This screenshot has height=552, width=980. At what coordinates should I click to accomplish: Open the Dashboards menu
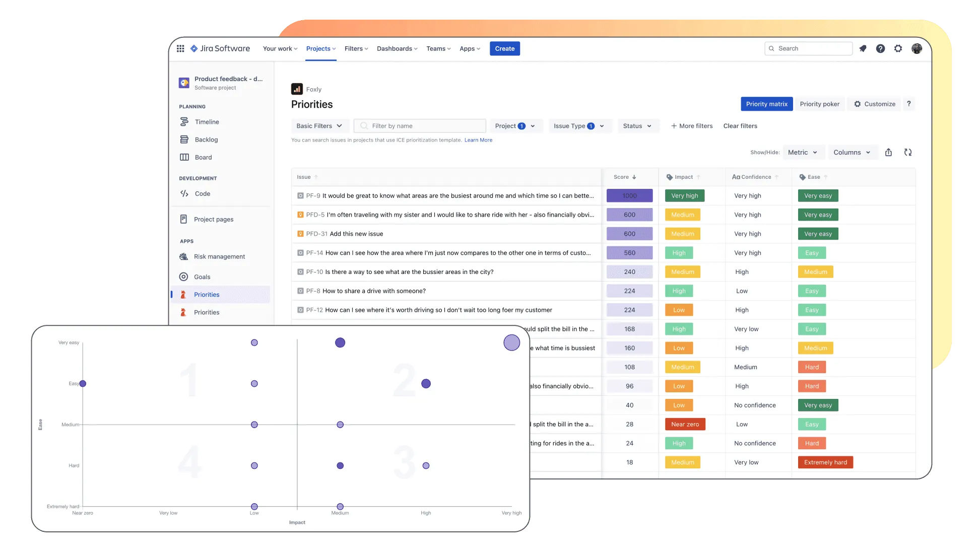(397, 48)
